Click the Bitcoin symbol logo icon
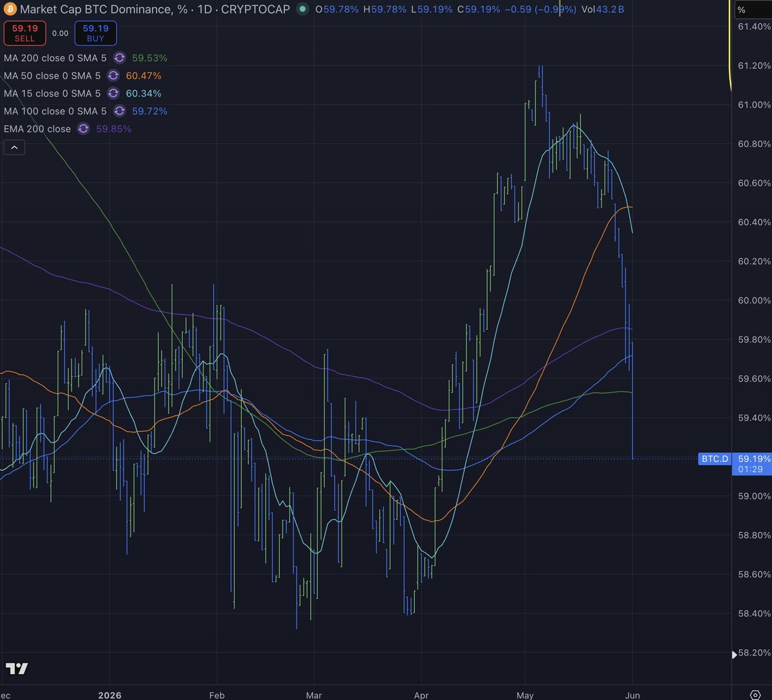 click(10, 10)
